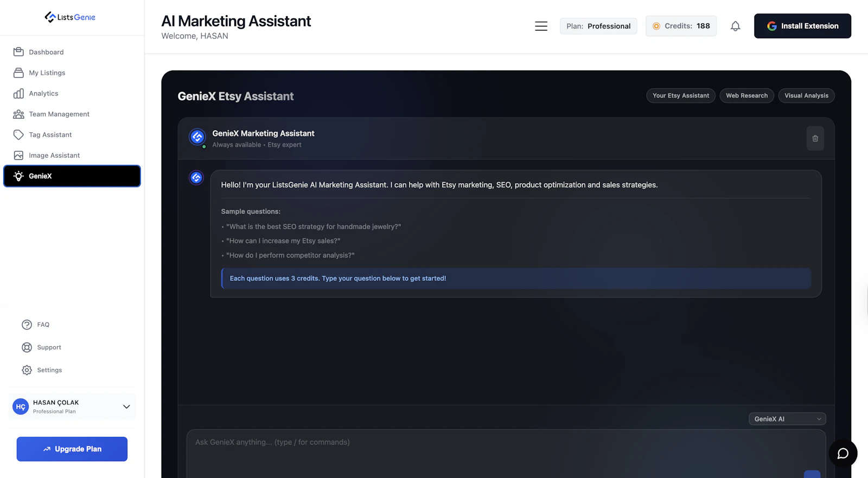The image size is (868, 478).
Task: Click the Image Assistant picture icon
Action: pos(18,155)
